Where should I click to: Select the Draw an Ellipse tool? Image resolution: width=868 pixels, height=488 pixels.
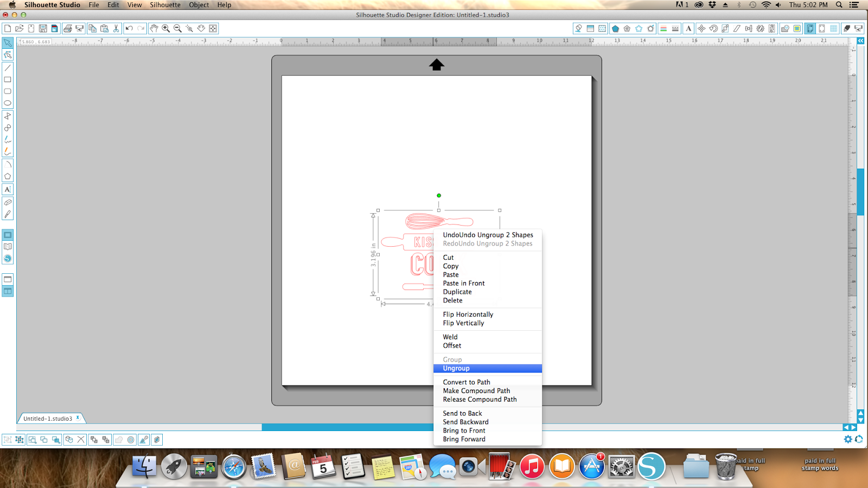[x=8, y=103]
